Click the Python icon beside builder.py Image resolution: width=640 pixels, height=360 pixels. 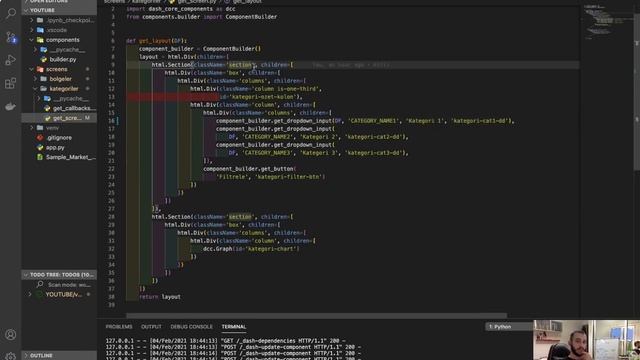pyautogui.click(x=44, y=60)
